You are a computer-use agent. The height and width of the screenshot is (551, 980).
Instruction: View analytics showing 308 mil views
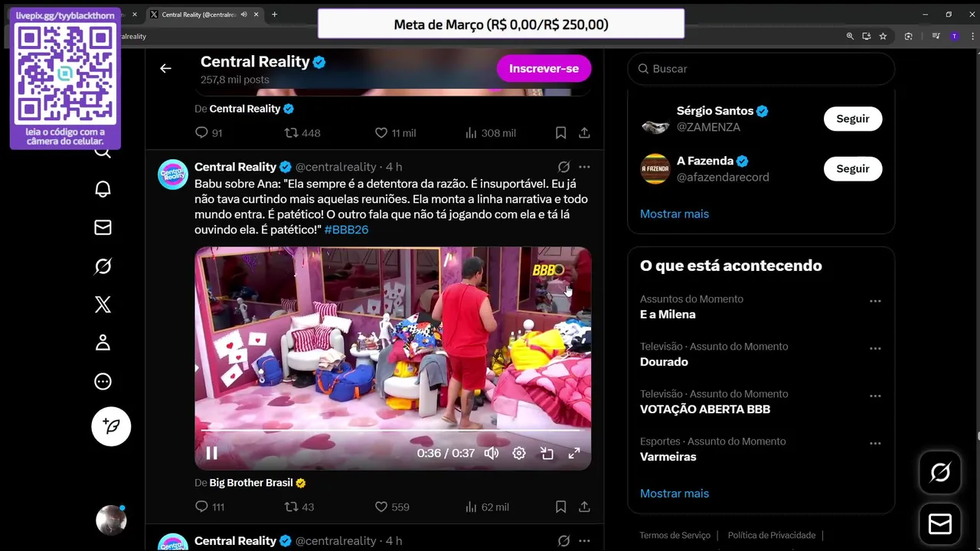(x=490, y=132)
